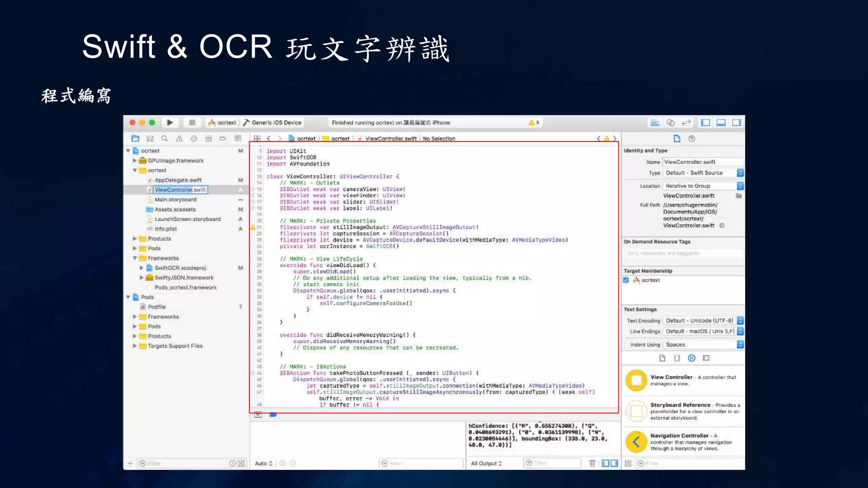The image size is (868, 488).
Task: Open Text Encoding dropdown
Action: pos(703,321)
